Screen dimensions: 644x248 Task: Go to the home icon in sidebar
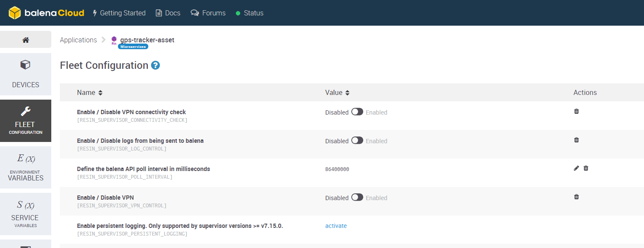click(26, 40)
